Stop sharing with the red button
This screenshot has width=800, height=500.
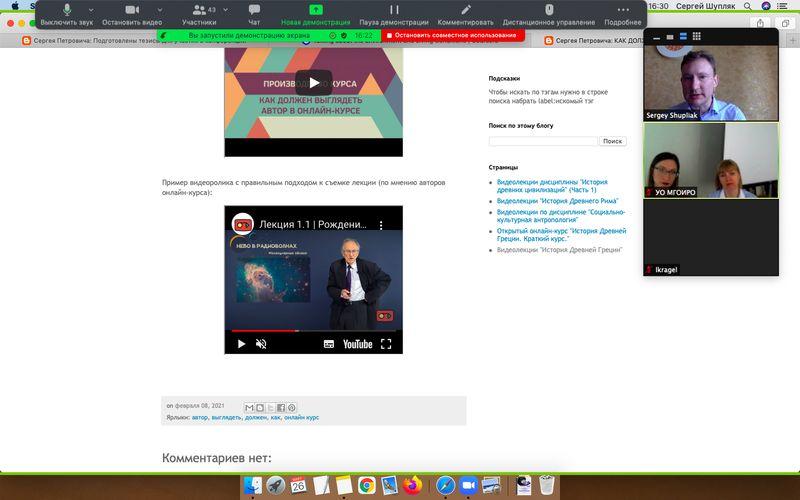[x=453, y=35]
